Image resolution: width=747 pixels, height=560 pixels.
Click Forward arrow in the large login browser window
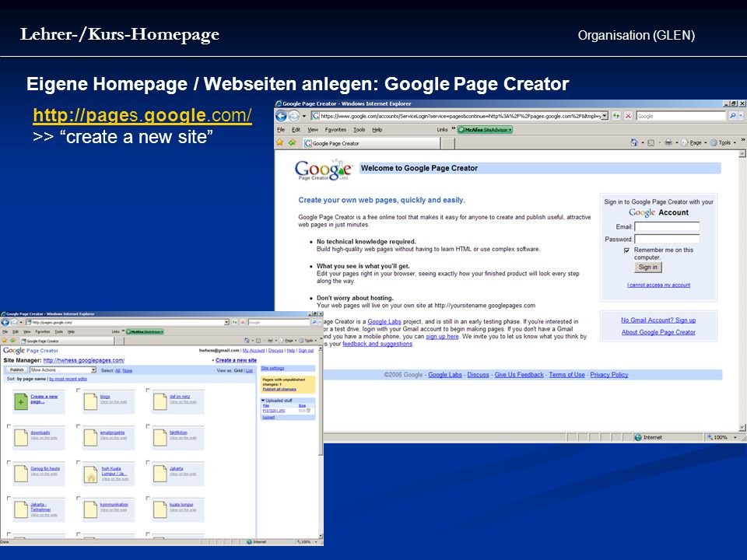tap(293, 116)
